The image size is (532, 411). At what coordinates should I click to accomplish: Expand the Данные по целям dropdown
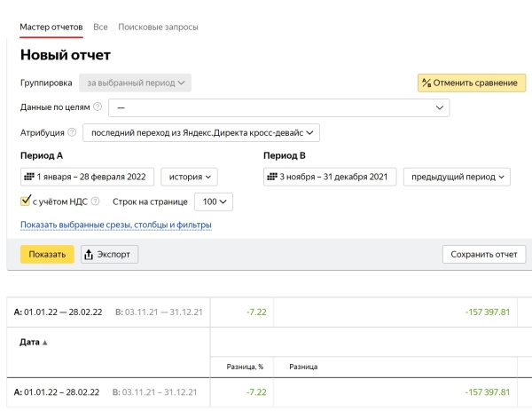[x=278, y=107]
